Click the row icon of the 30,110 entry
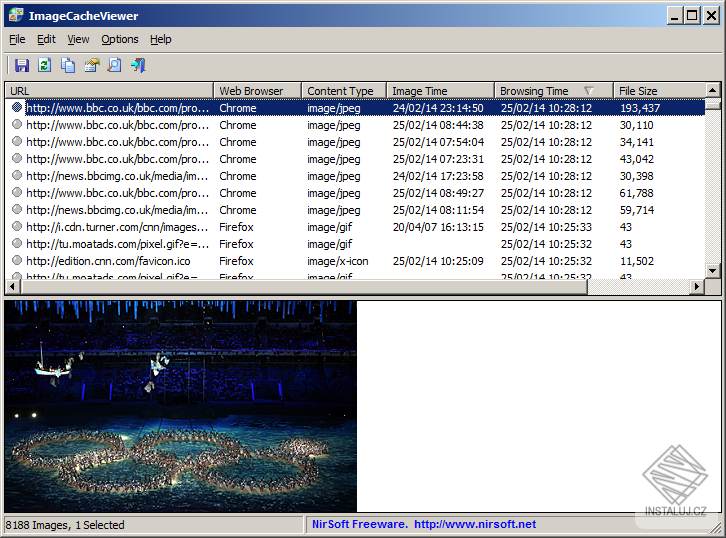The width and height of the screenshot is (726, 538). coord(17,125)
